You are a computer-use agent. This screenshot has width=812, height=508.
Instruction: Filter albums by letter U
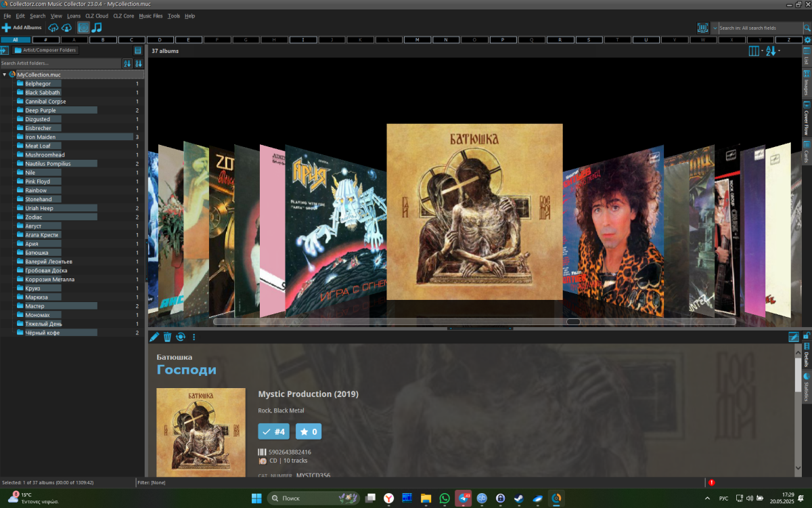(646, 40)
